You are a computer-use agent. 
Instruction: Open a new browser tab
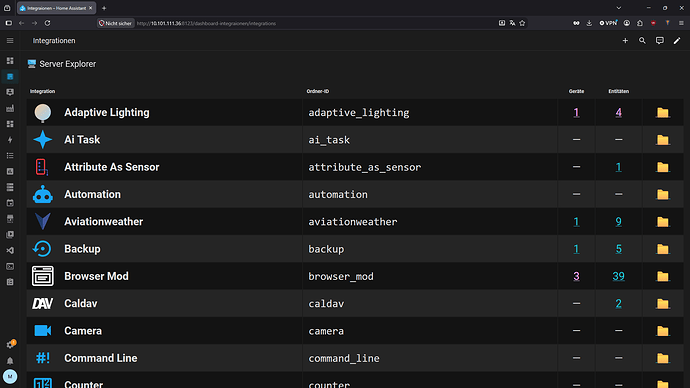(x=104, y=8)
